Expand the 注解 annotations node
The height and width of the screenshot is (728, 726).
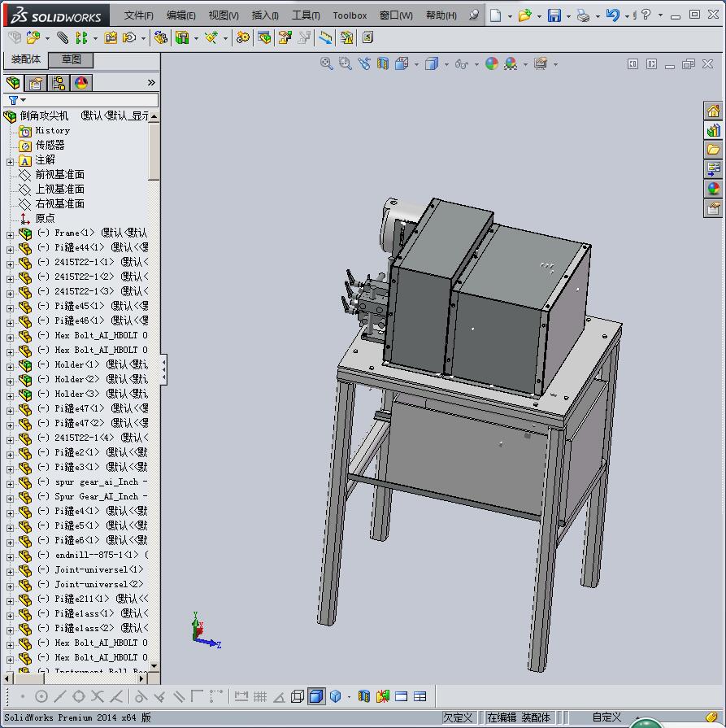point(11,162)
